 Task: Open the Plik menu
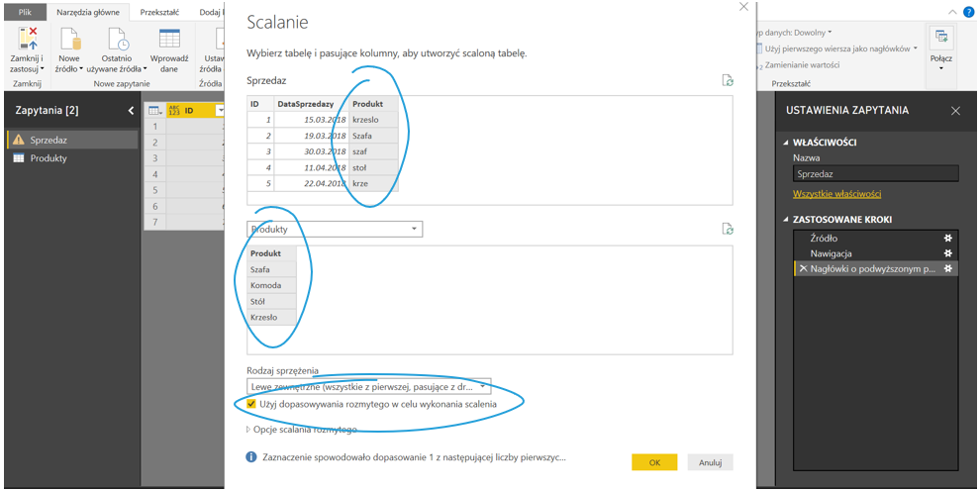[x=25, y=12]
